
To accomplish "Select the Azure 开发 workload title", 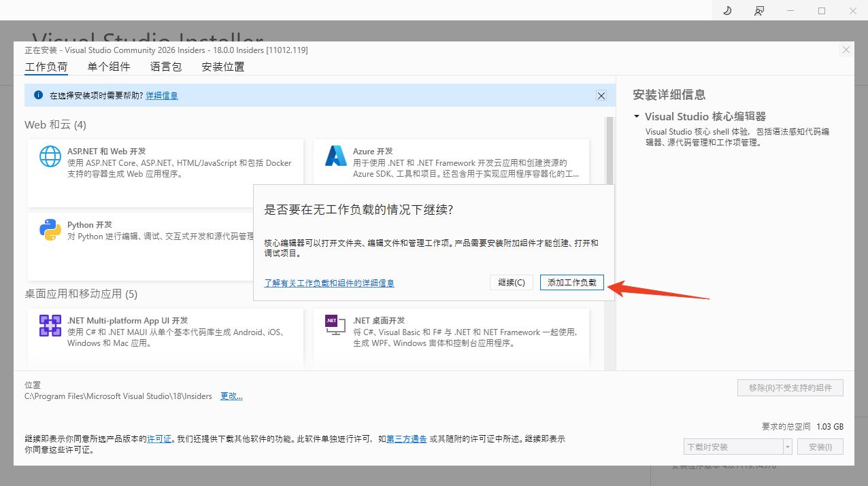I will point(373,151).
